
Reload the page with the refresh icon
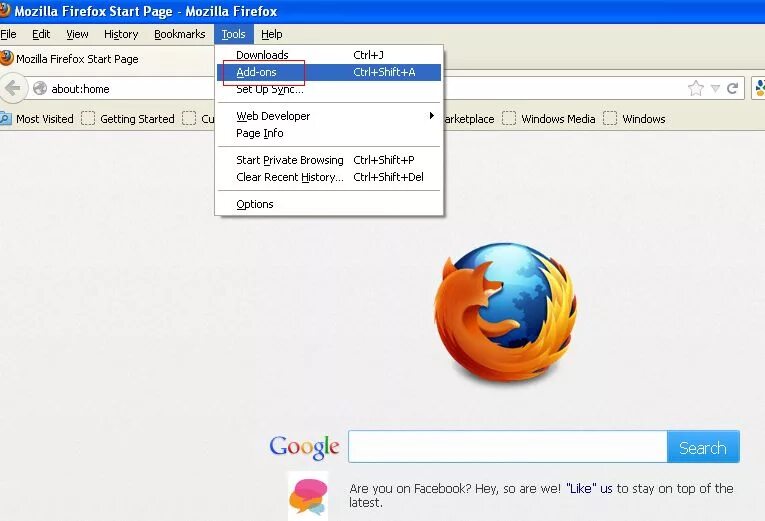pos(732,88)
